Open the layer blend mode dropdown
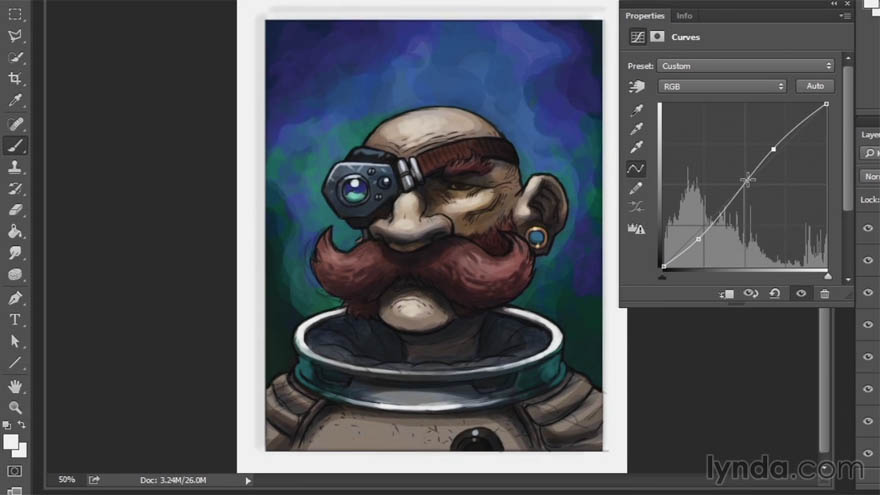880x495 pixels. pos(870,176)
